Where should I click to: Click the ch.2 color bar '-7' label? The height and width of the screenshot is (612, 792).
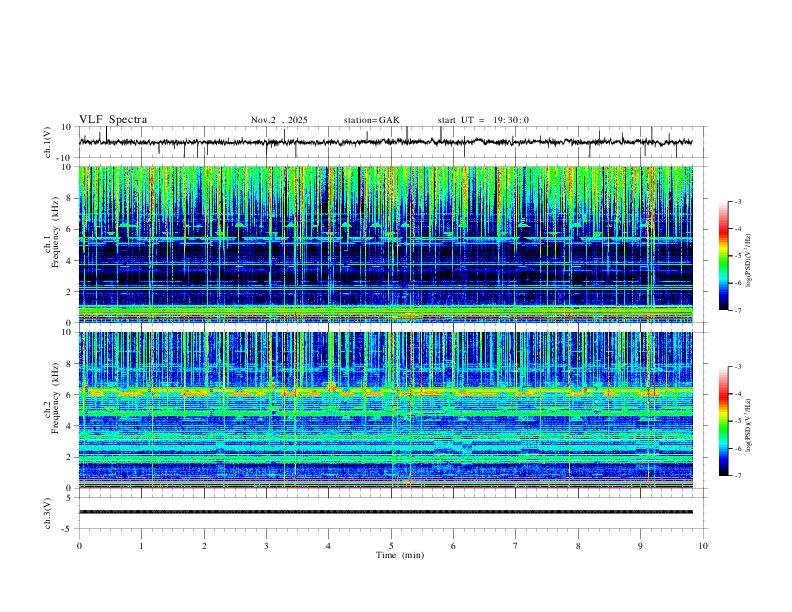pyautogui.click(x=737, y=476)
